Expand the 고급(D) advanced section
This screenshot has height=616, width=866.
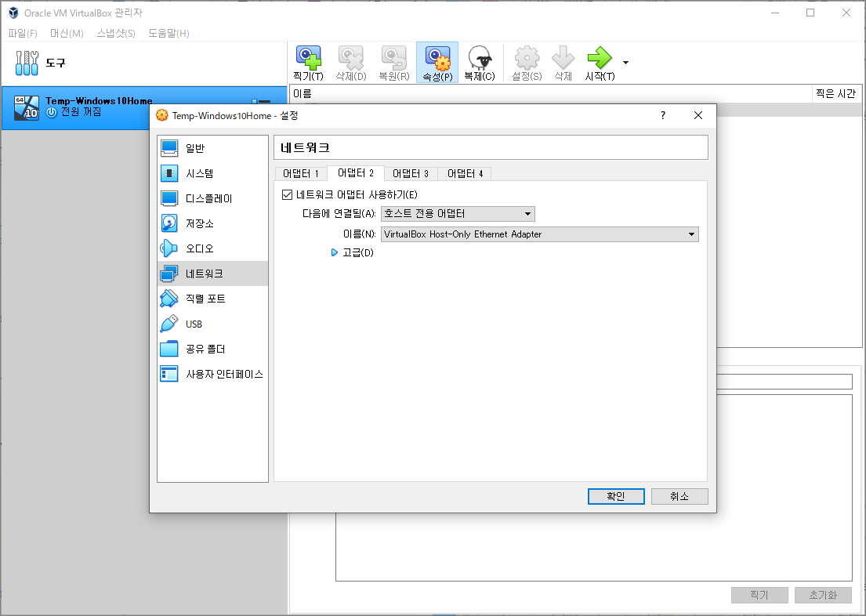click(352, 252)
